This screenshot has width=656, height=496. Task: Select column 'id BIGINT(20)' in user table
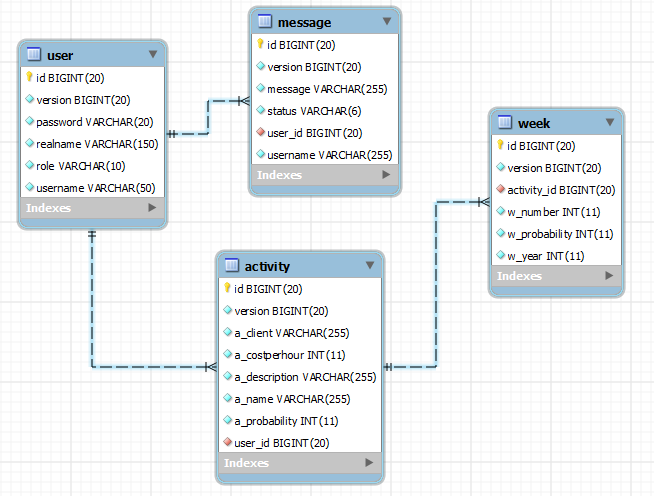(x=70, y=78)
